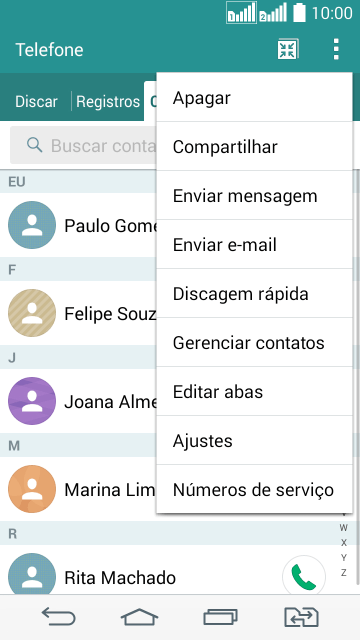Select Apagar from the menu
This screenshot has height=640, width=360.
click(x=254, y=98)
